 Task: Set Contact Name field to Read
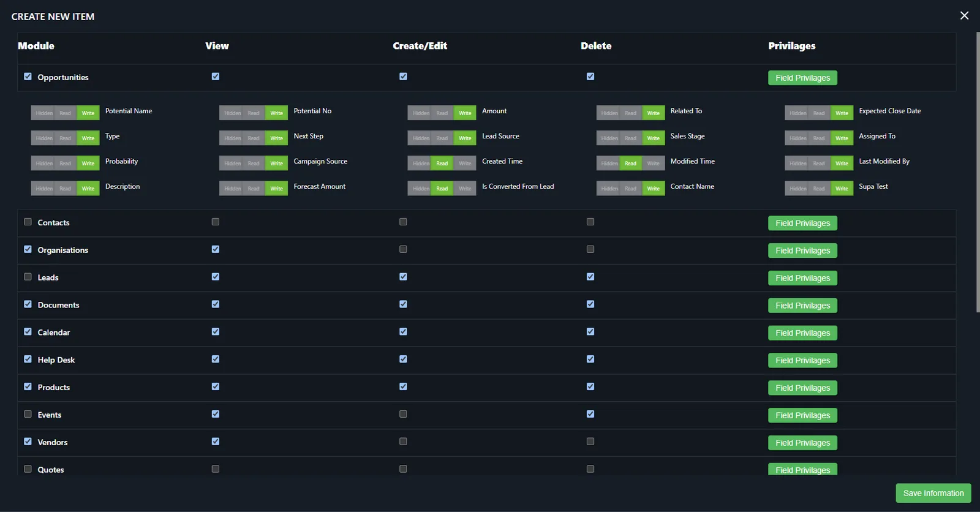point(630,189)
